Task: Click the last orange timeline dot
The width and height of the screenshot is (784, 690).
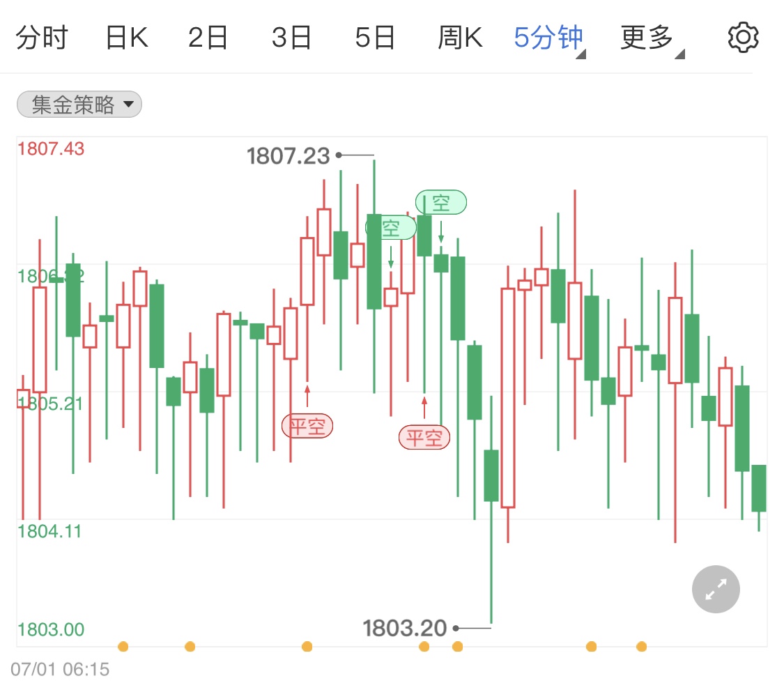Action: point(642,647)
